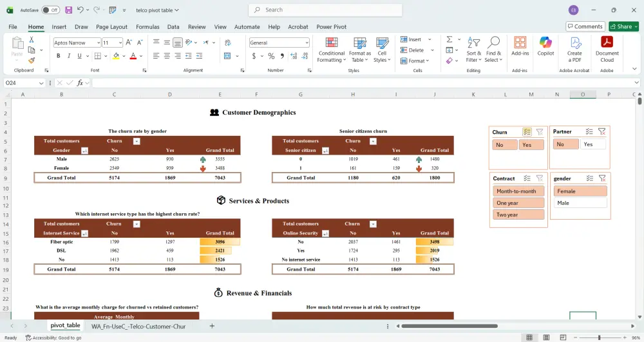Click in the Search box
Screen dimensions: 644x342
(x=325, y=10)
